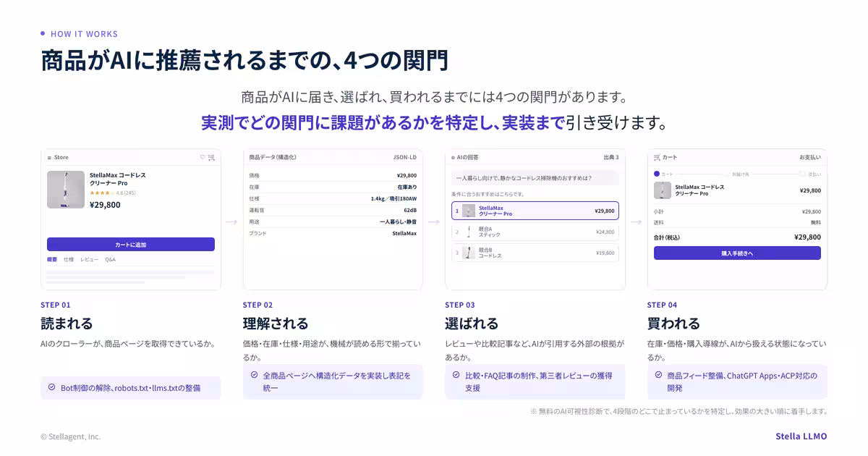Select the レビュー tab in Store card
The width and height of the screenshot is (868, 456).
click(90, 259)
